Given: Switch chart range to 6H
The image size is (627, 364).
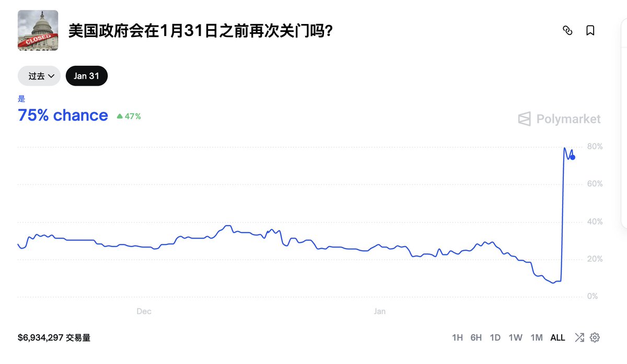Looking at the screenshot, I should tap(476, 338).
